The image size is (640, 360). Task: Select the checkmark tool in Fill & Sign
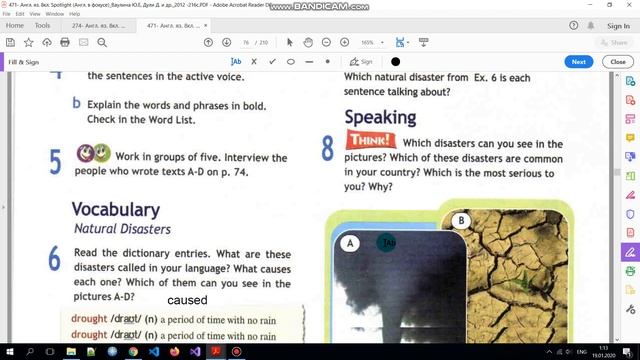272,62
